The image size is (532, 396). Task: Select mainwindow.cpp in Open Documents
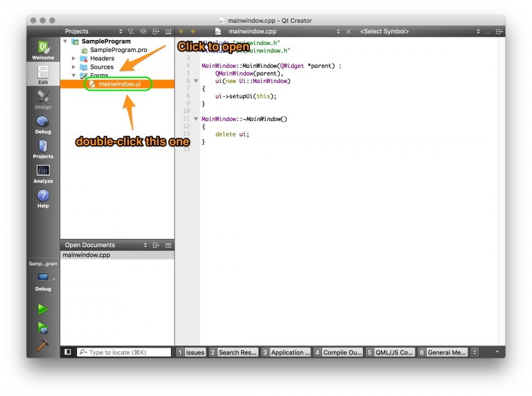117,255
